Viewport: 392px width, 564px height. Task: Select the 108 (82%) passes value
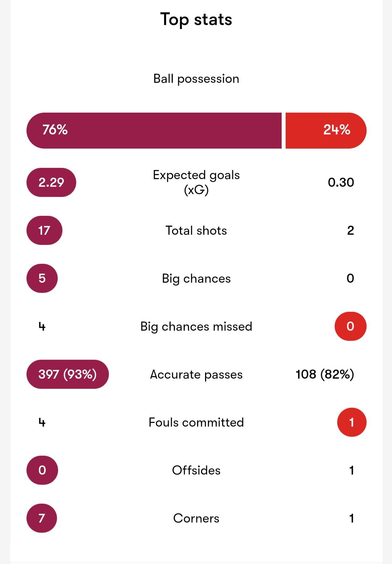coord(325,374)
